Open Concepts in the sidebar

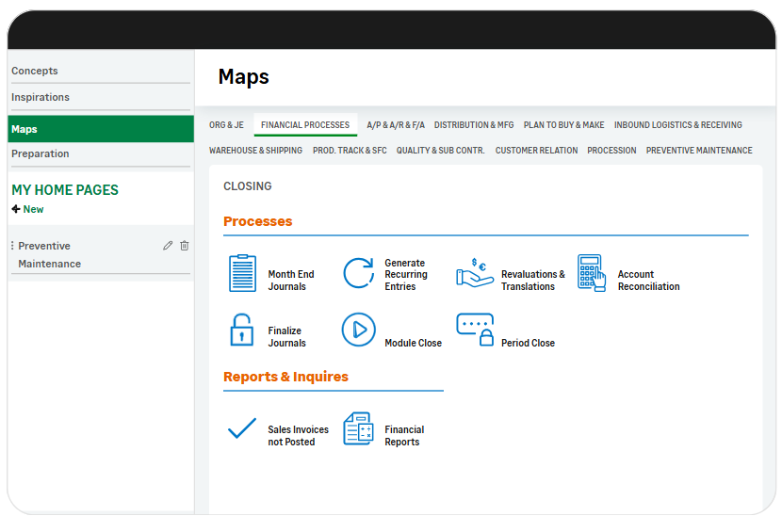35,72
